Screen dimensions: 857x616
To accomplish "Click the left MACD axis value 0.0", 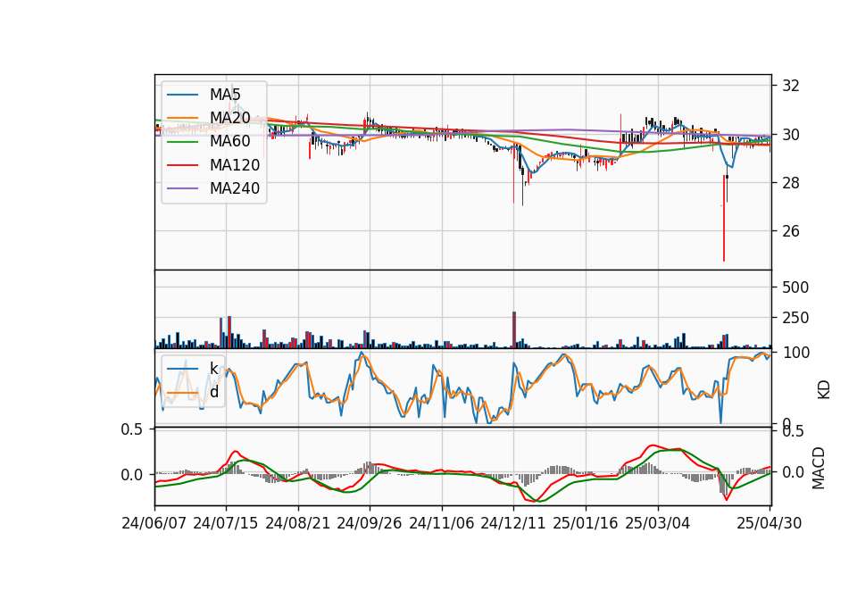I will pos(132,475).
